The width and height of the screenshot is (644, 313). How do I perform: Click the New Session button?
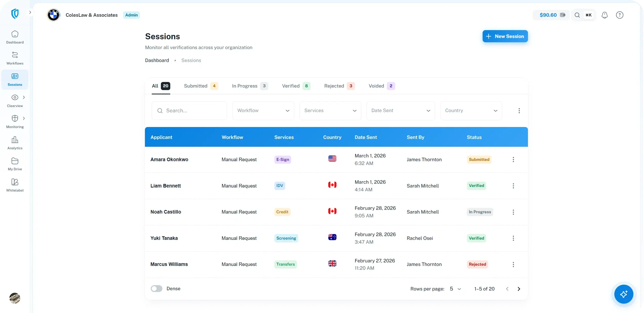click(x=505, y=36)
